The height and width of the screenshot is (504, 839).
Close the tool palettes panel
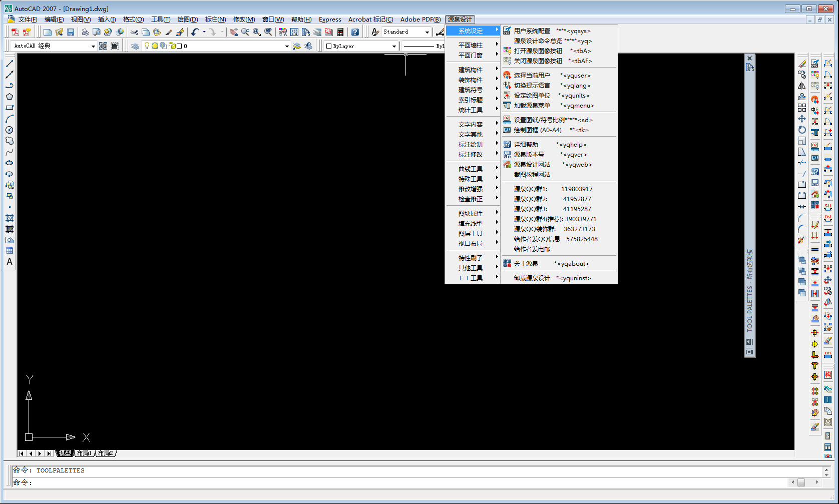pos(749,58)
